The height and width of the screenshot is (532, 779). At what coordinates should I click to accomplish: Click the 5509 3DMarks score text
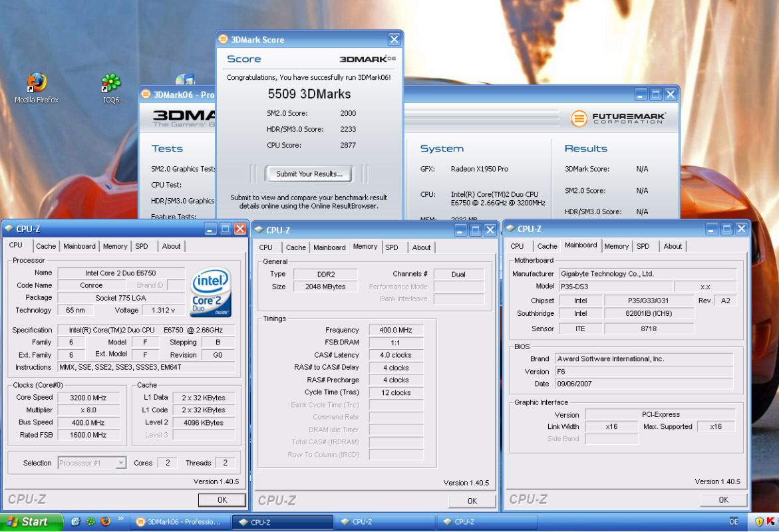pyautogui.click(x=309, y=94)
